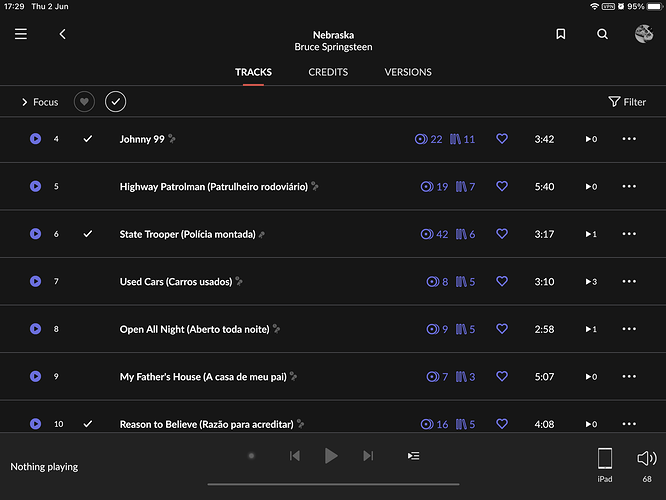This screenshot has height=500, width=666.
Task: Select the iPad audio zone
Action: click(605, 465)
